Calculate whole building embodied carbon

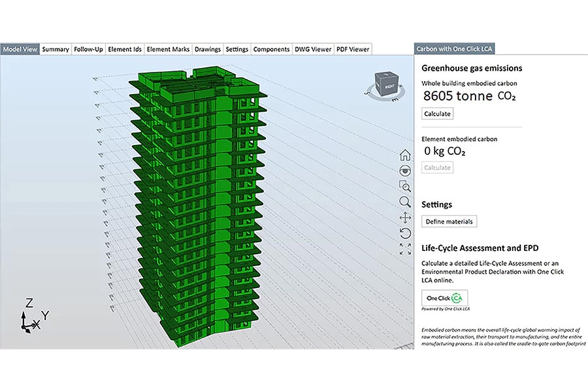point(437,114)
